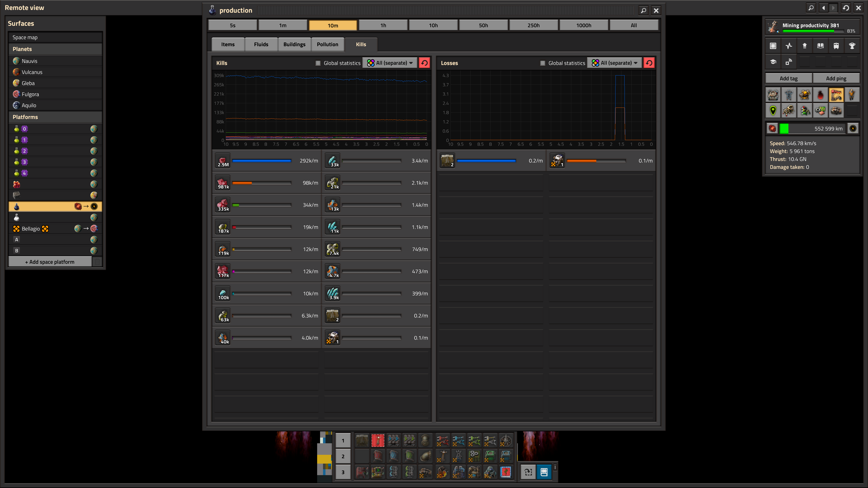Switch to the Items tab

pyautogui.click(x=228, y=45)
